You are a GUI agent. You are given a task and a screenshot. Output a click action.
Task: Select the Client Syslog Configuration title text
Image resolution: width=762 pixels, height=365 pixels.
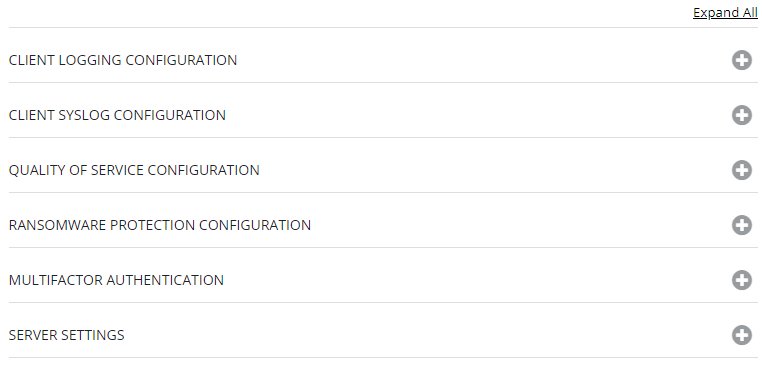click(x=117, y=115)
